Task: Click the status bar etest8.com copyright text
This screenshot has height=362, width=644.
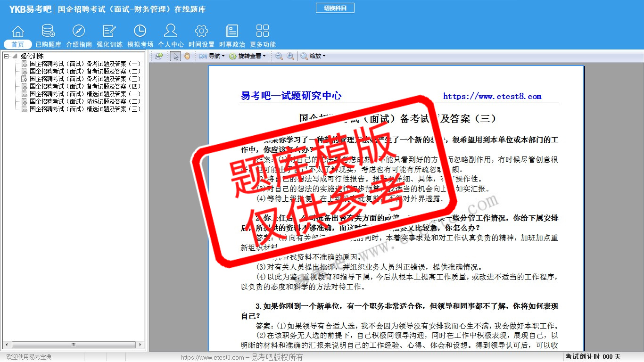Action: click(x=242, y=357)
